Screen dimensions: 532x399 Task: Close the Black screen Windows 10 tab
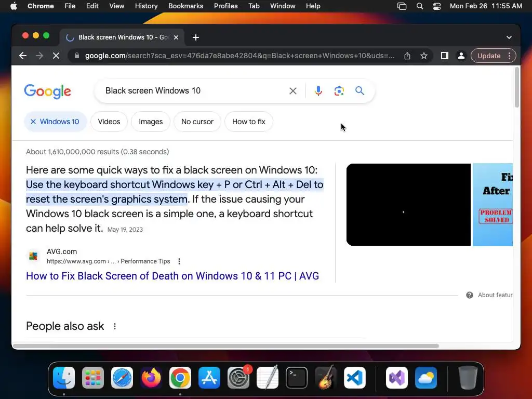[x=176, y=37]
